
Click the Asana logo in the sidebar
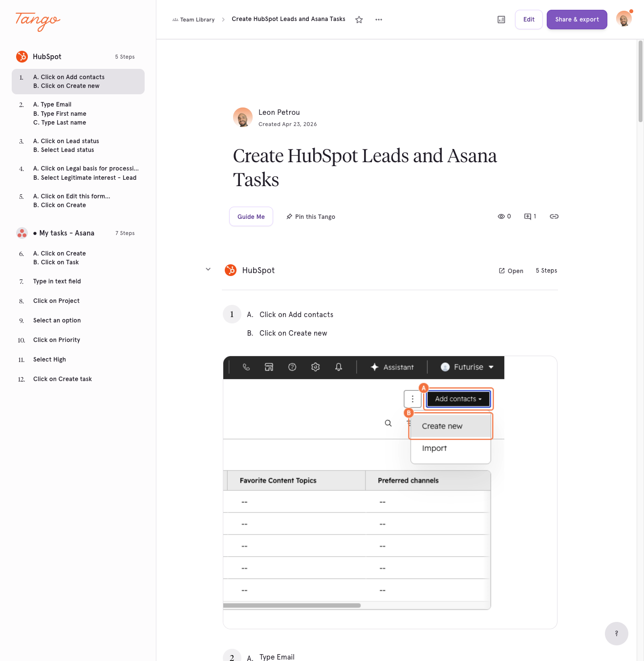point(22,233)
